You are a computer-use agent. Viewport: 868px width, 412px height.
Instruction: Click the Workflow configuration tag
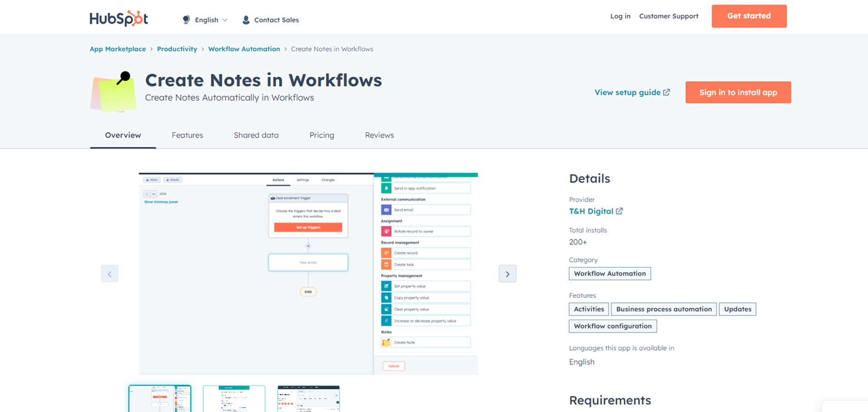tap(613, 326)
